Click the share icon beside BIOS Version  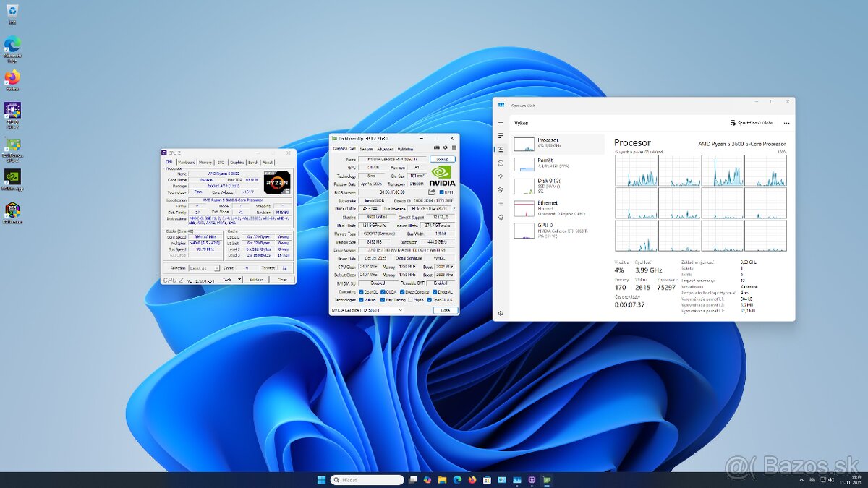[431, 191]
